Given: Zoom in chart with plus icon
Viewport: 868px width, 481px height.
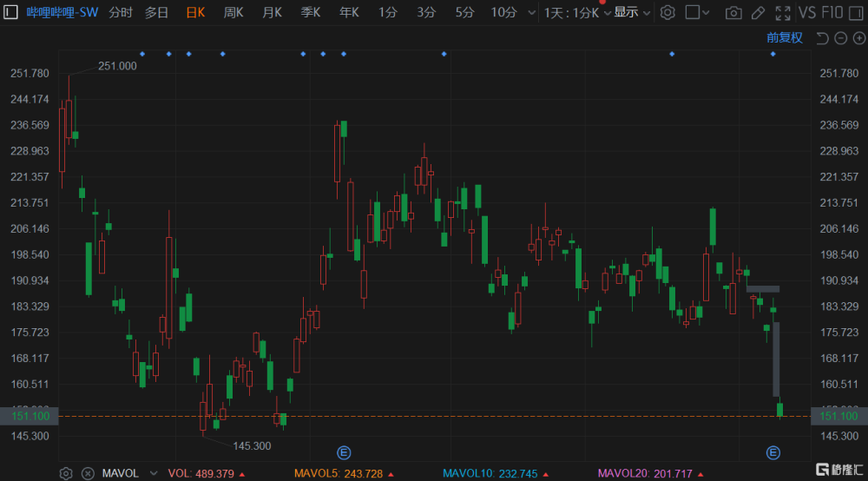Looking at the screenshot, I should pos(859,38).
